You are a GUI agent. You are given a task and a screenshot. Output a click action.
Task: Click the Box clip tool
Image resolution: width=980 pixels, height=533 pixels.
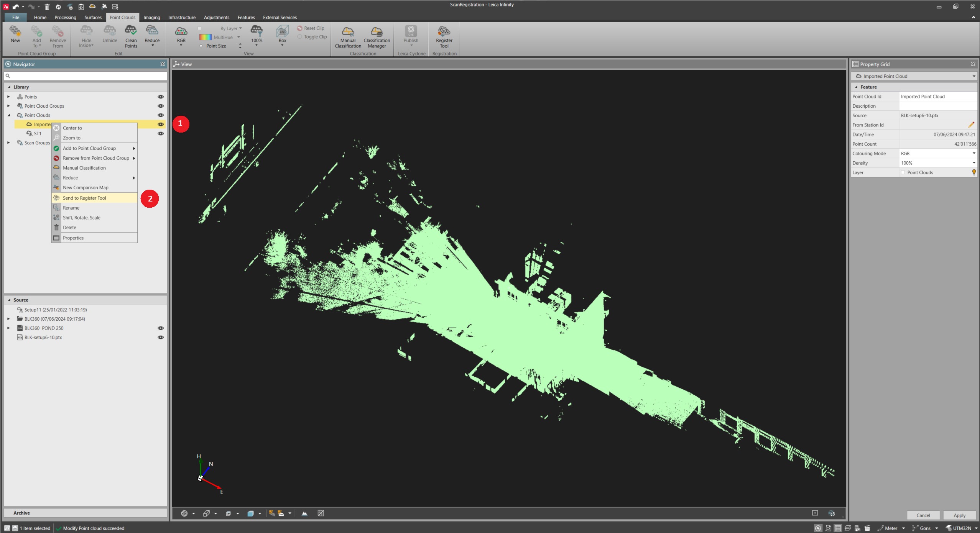pyautogui.click(x=282, y=36)
